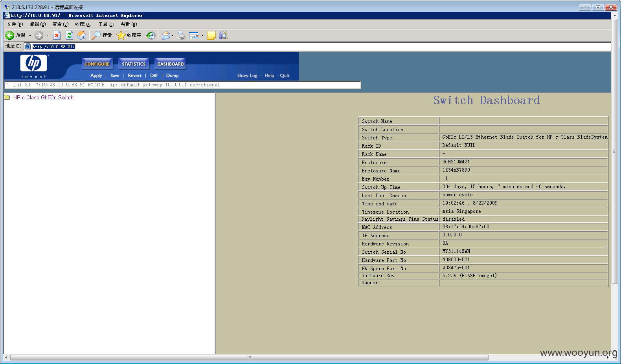Click the Diff link
This screenshot has height=364, width=621.
pyautogui.click(x=154, y=75)
